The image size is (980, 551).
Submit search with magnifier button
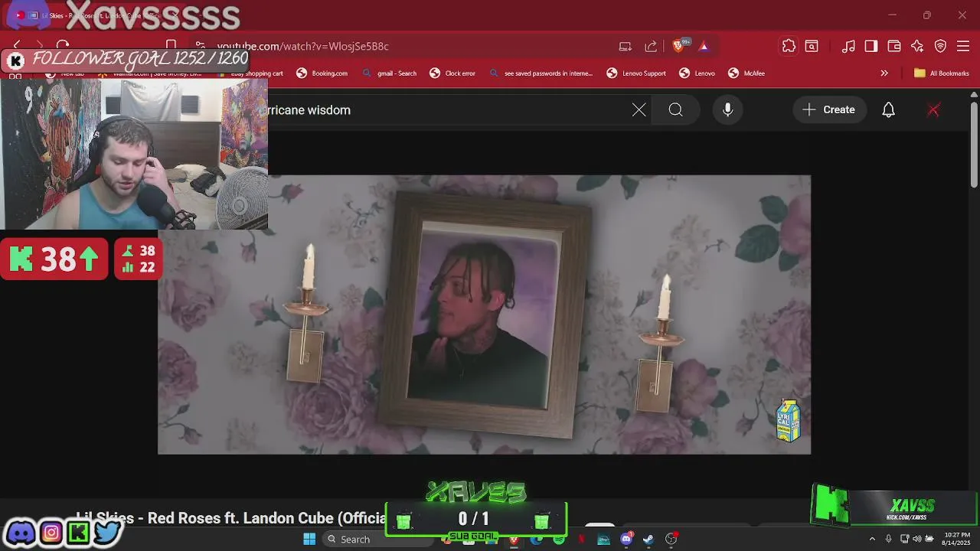coord(675,110)
